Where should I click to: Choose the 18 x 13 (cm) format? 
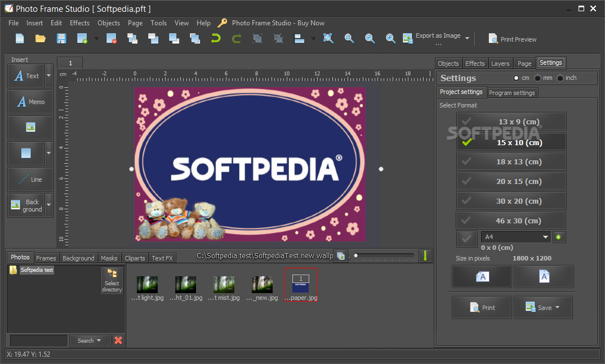pyautogui.click(x=511, y=162)
